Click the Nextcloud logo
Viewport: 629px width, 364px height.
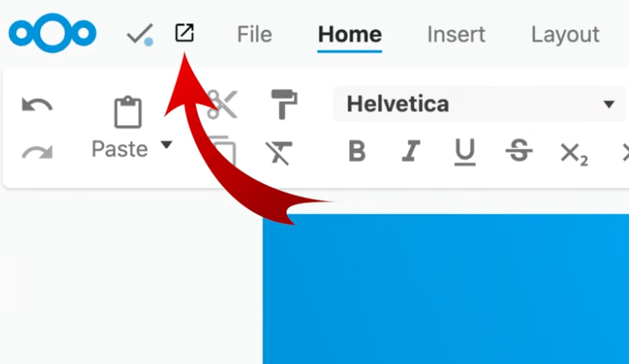click(x=52, y=33)
